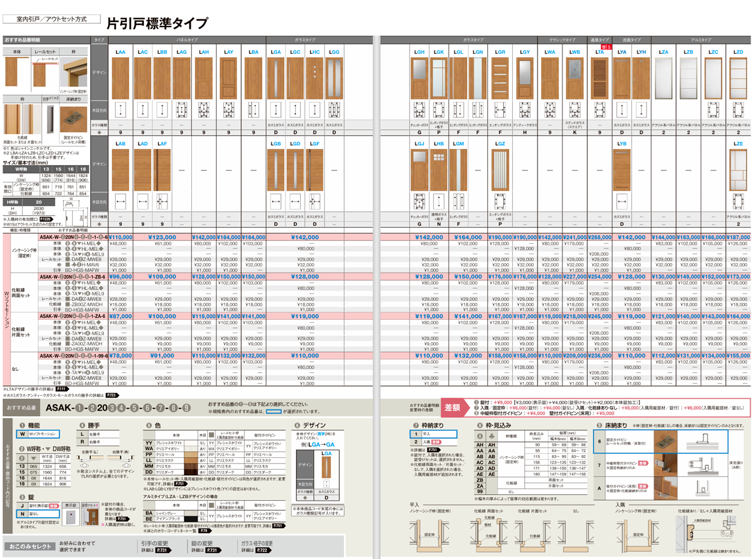
Task: Click the パネルタイプ category header
Action: click(187, 40)
